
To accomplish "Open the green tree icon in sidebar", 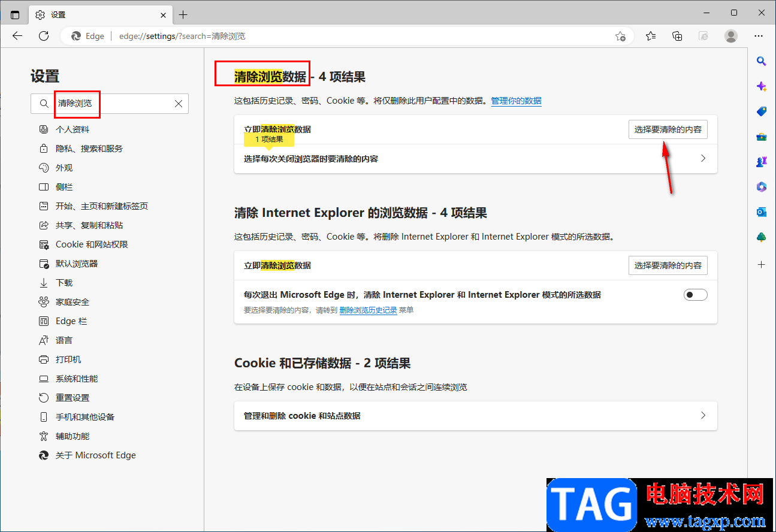I will [762, 237].
